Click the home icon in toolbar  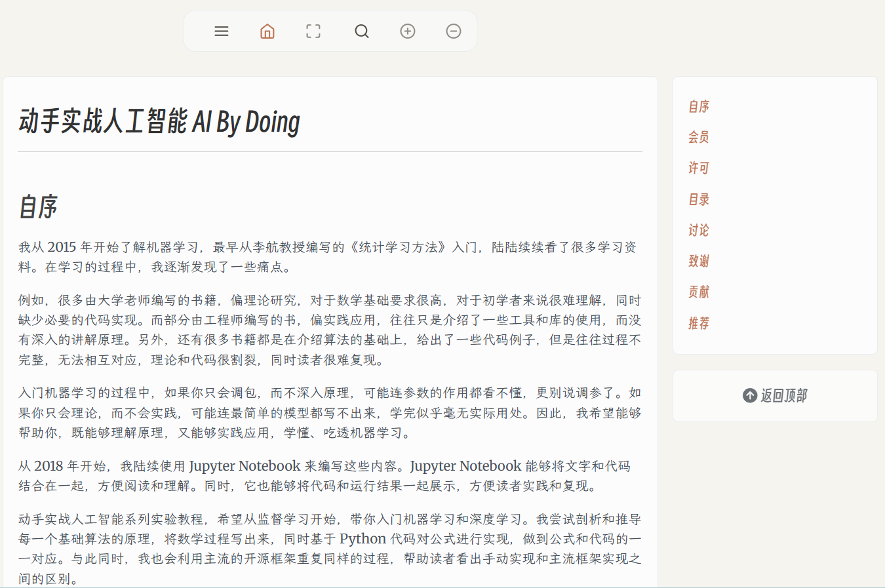(267, 31)
